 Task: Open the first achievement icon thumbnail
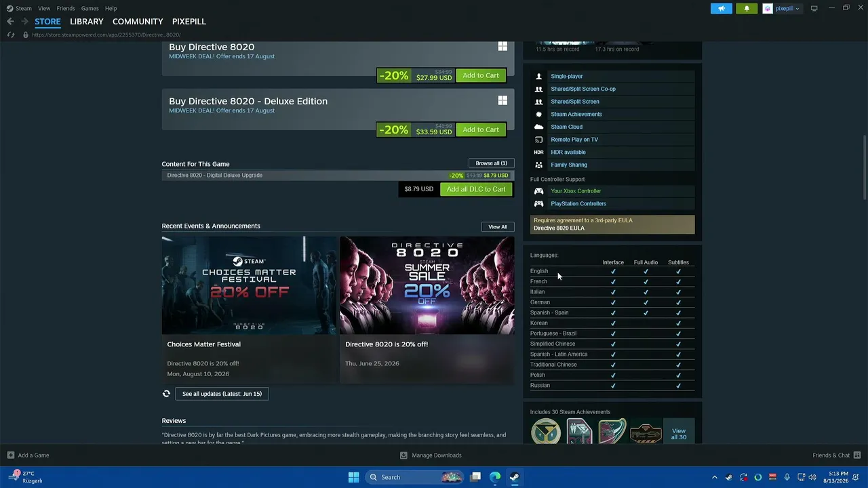546,432
